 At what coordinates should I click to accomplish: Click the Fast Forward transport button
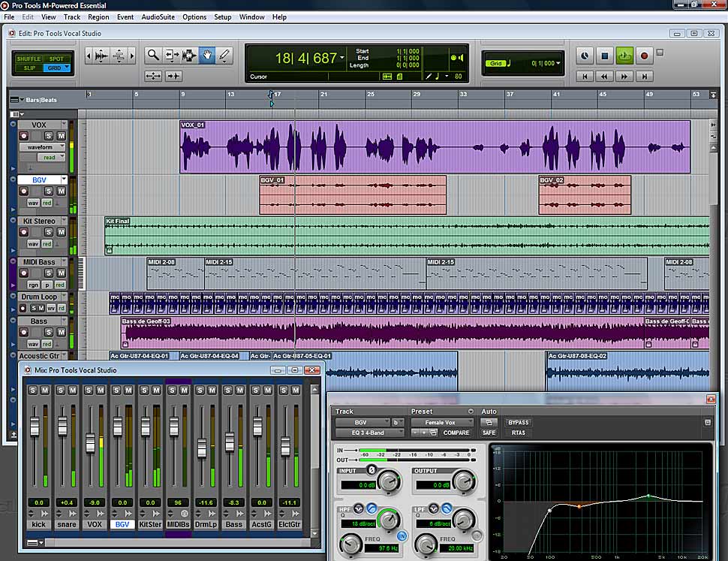click(624, 76)
